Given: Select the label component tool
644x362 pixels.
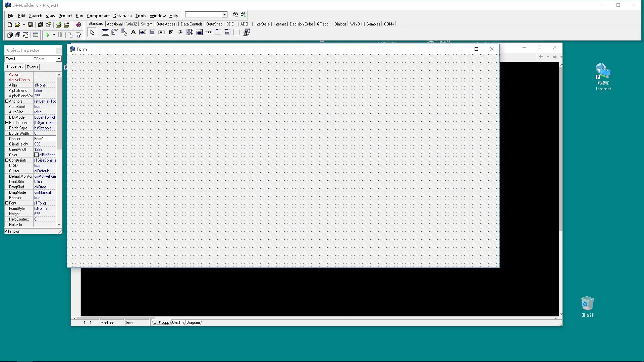Looking at the screenshot, I should pos(133,32).
